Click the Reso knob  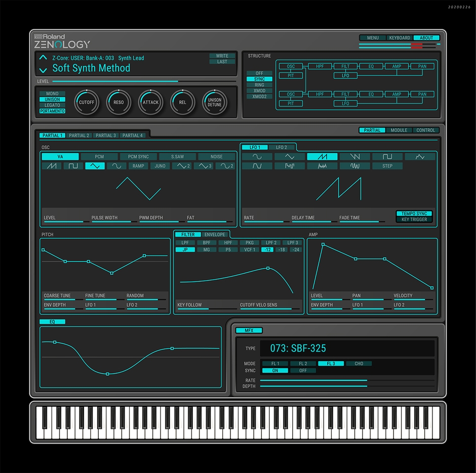118,102
